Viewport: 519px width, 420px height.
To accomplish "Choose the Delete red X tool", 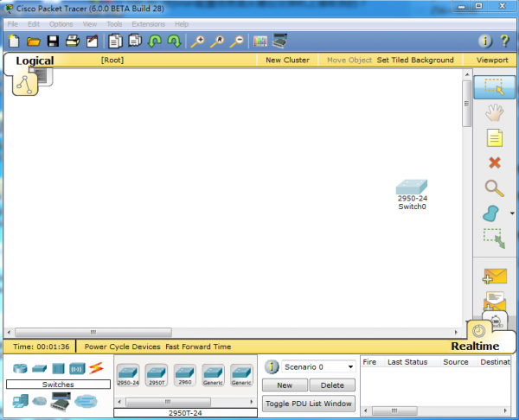I will click(495, 162).
